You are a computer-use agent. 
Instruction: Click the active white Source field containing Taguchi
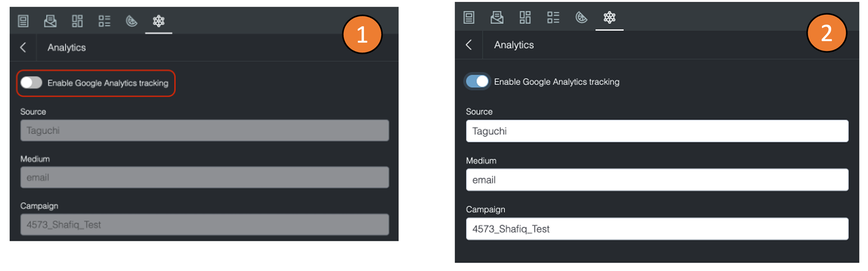[x=657, y=131]
